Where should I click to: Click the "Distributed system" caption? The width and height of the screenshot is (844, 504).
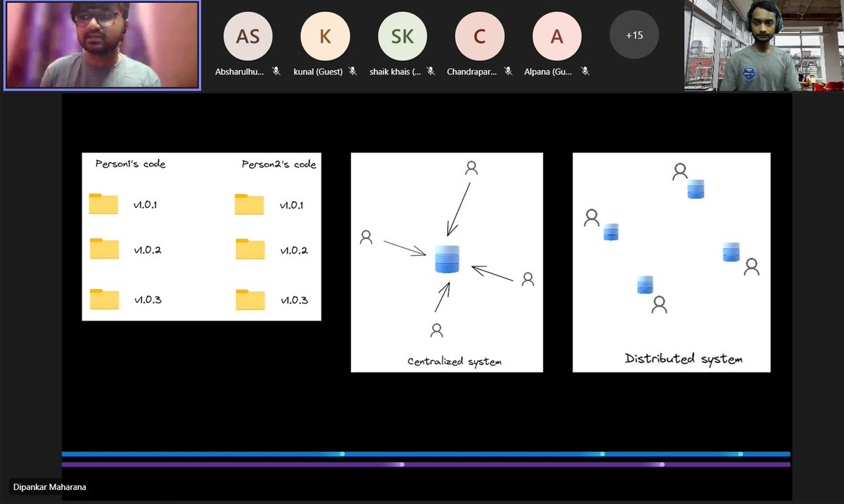684,358
